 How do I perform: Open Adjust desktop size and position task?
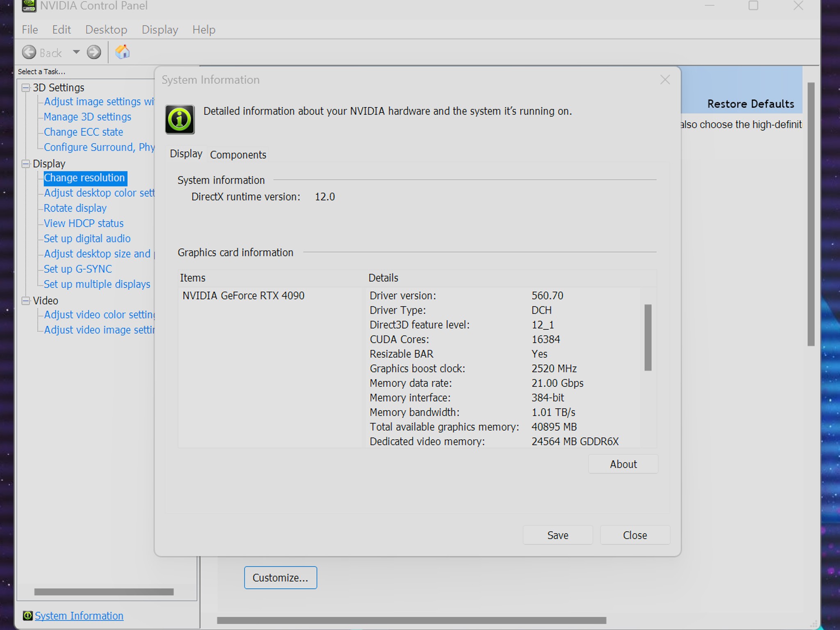click(x=99, y=254)
